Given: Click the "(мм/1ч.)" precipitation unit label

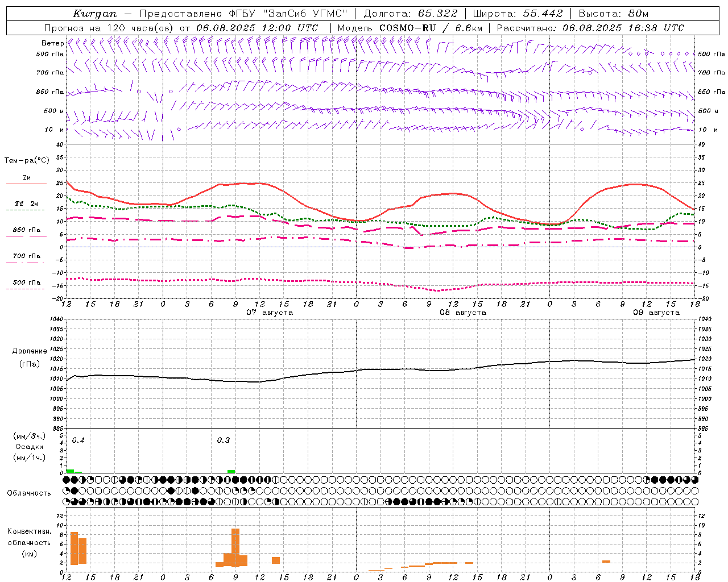Looking at the screenshot, I should [x=29, y=458].
